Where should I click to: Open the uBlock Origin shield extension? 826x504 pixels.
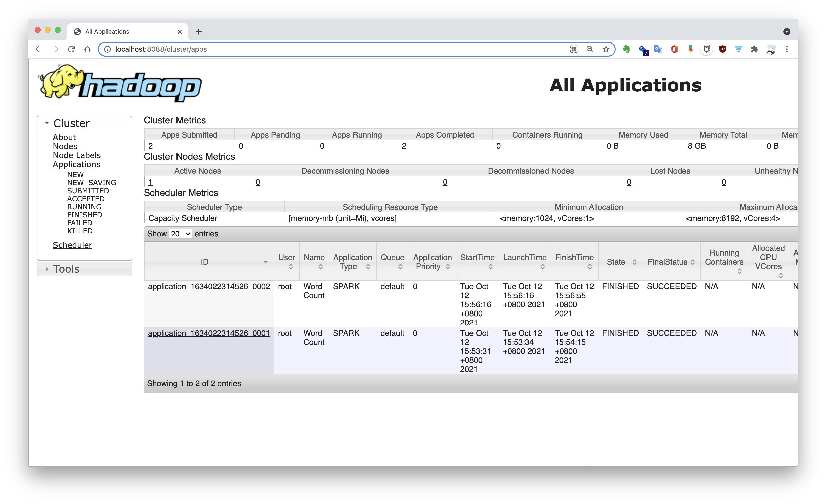click(x=722, y=49)
